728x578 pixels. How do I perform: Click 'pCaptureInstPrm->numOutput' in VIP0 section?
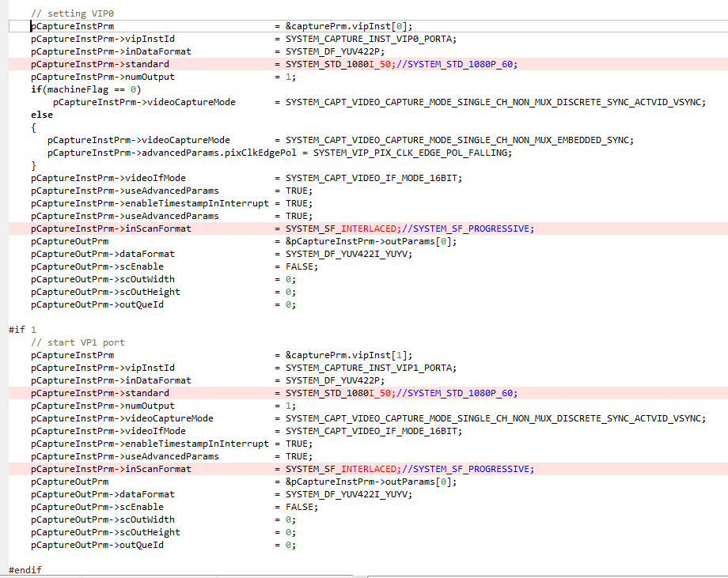click(x=103, y=77)
